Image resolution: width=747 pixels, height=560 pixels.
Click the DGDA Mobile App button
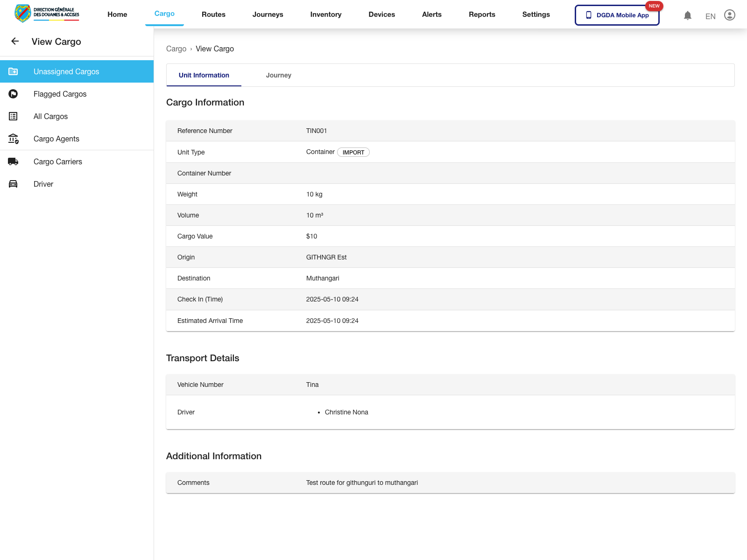tap(617, 15)
